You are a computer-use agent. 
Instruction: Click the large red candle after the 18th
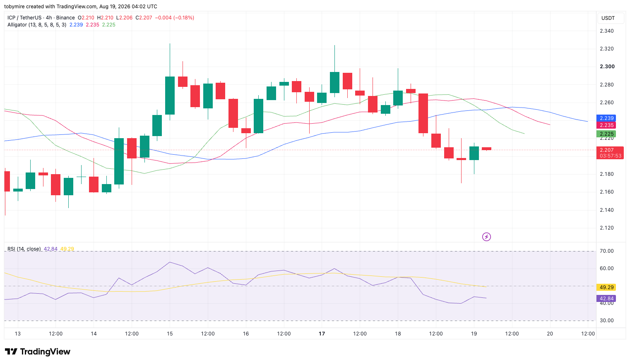click(x=423, y=113)
